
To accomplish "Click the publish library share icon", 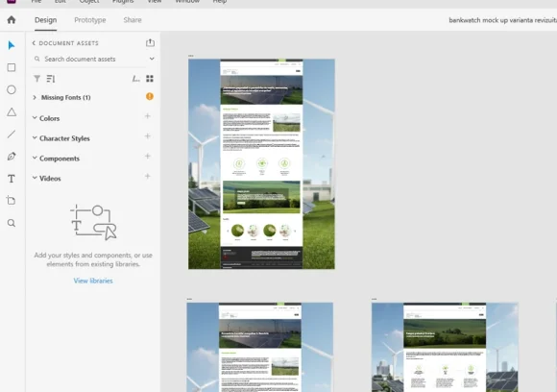I will point(150,42).
